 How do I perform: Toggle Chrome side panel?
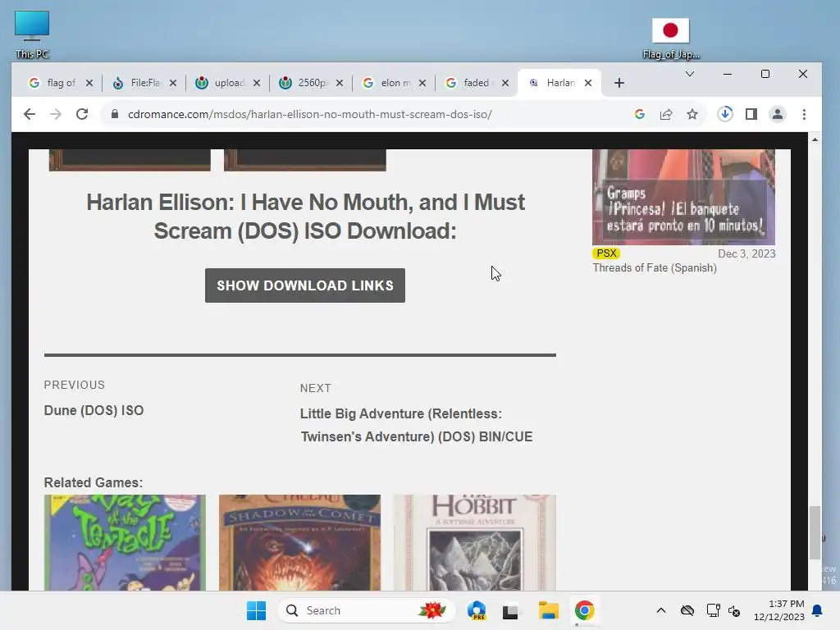751,114
